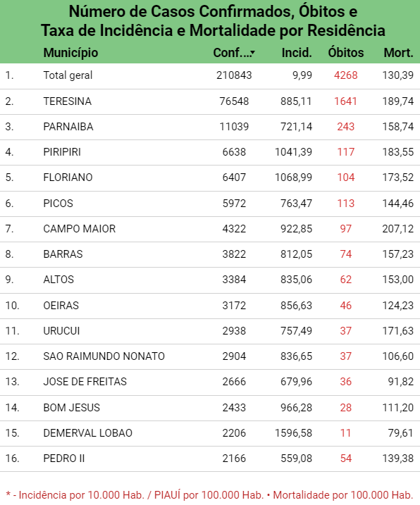Select the OEIRAS row
This screenshot has width=420, height=505.
point(210,306)
